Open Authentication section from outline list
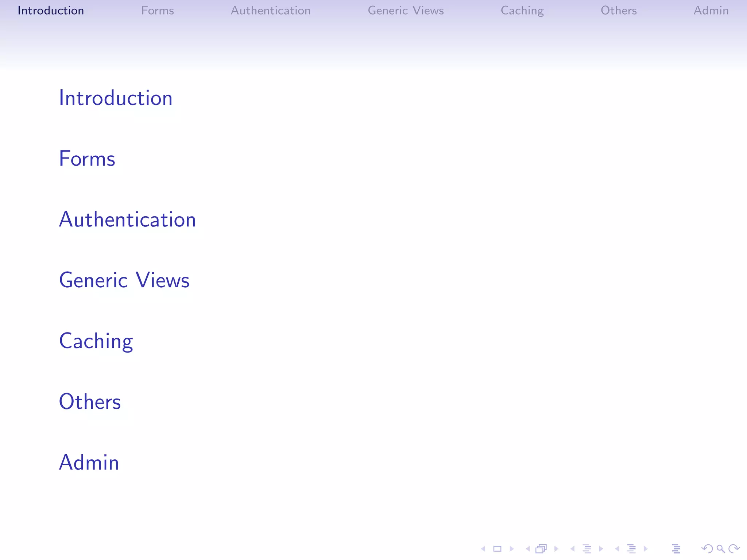The image size is (747, 560). [x=128, y=219]
